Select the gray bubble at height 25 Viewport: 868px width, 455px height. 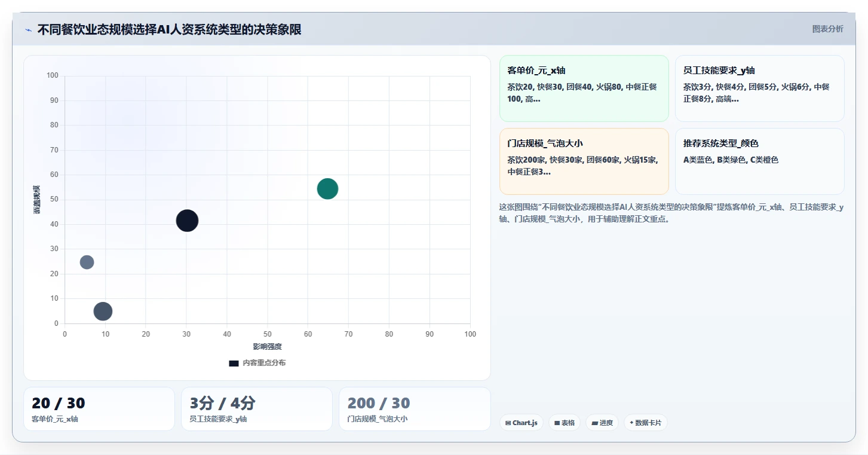pos(87,262)
